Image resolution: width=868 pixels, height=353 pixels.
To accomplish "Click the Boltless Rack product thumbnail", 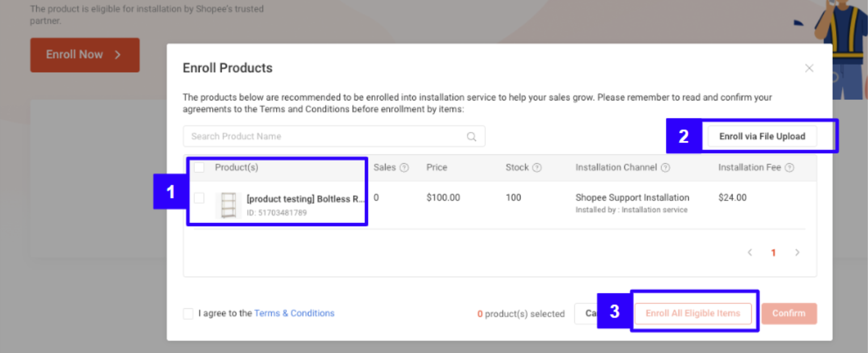I will point(228,205).
